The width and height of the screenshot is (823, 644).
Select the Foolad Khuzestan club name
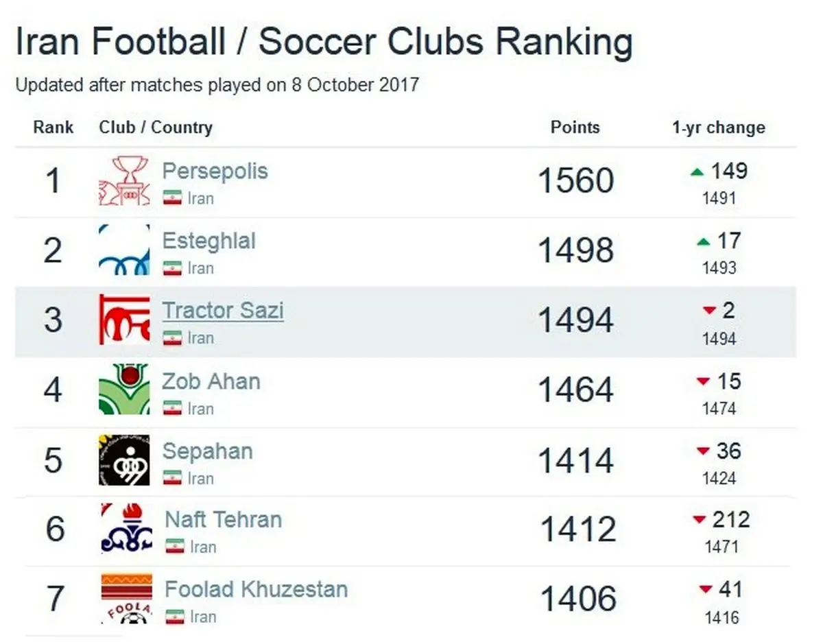[x=256, y=589]
